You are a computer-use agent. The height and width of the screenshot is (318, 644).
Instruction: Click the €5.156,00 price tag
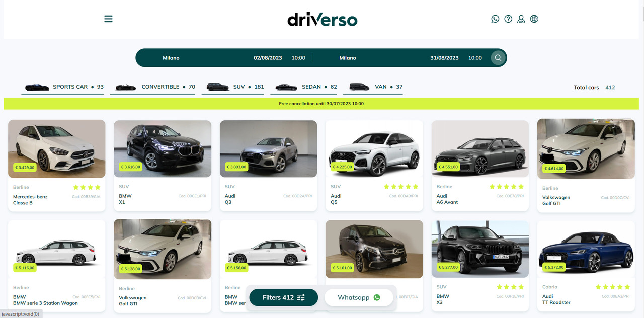[236, 268]
